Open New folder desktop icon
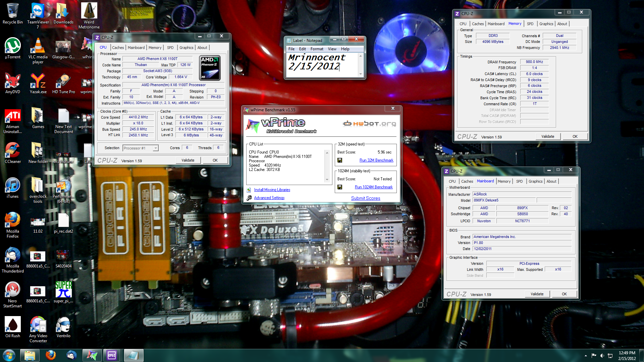Viewport: 644px width, 362px height. click(38, 153)
